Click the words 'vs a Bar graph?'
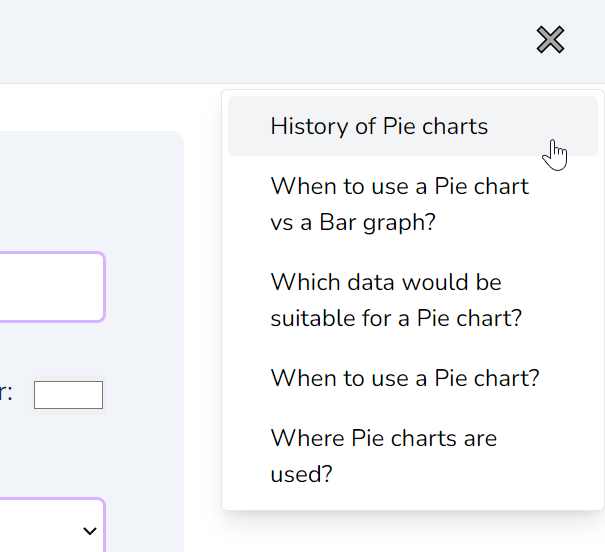605x552 pixels. (x=353, y=222)
